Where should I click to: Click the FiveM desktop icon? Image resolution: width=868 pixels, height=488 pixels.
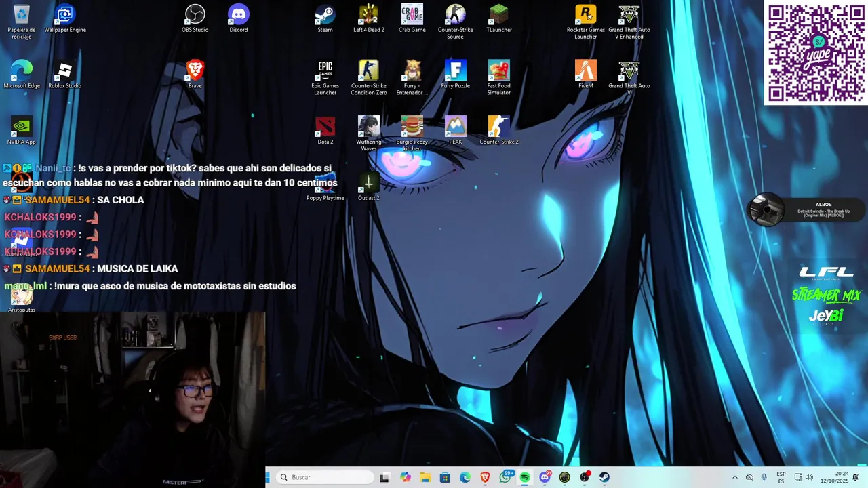[x=586, y=75]
